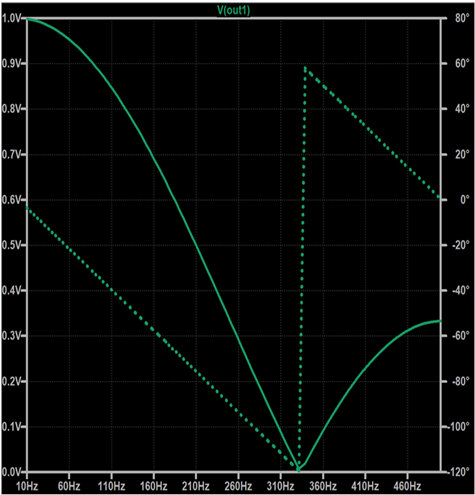Click the -20° phase axis label

tap(461, 245)
